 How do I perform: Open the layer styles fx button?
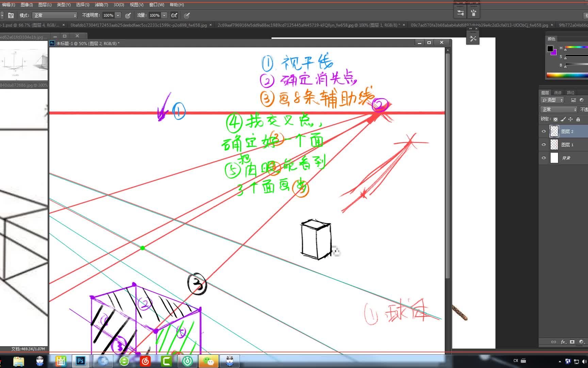coord(563,342)
